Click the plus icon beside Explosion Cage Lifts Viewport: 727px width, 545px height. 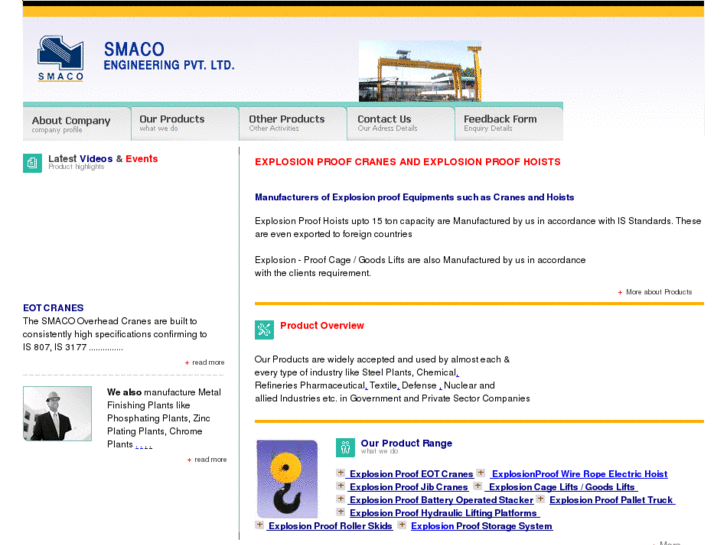478,486
